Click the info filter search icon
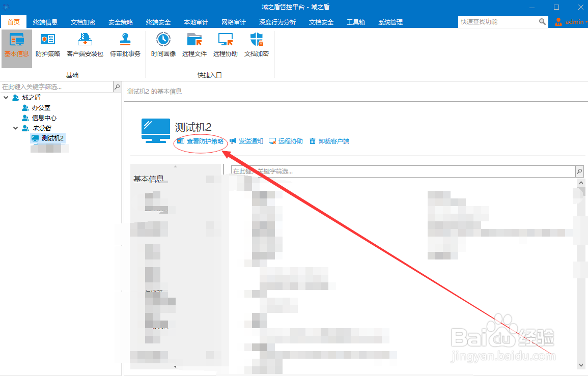 [x=579, y=171]
